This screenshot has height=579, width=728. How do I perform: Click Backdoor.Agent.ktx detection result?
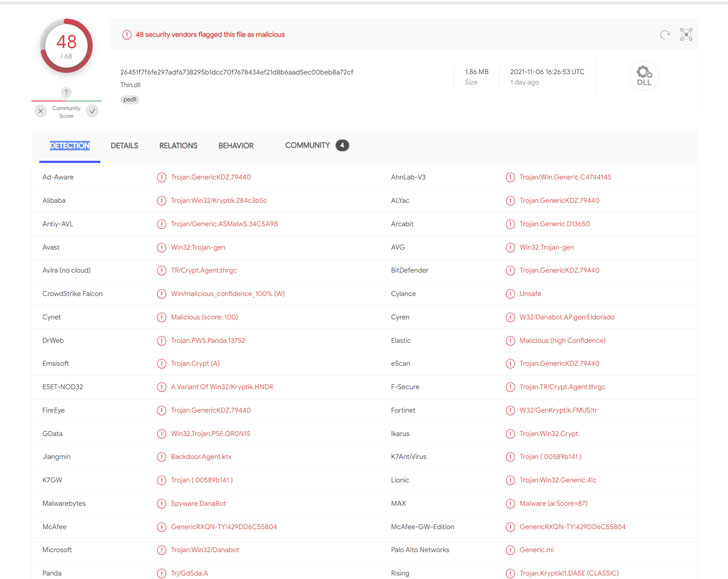[x=201, y=457]
